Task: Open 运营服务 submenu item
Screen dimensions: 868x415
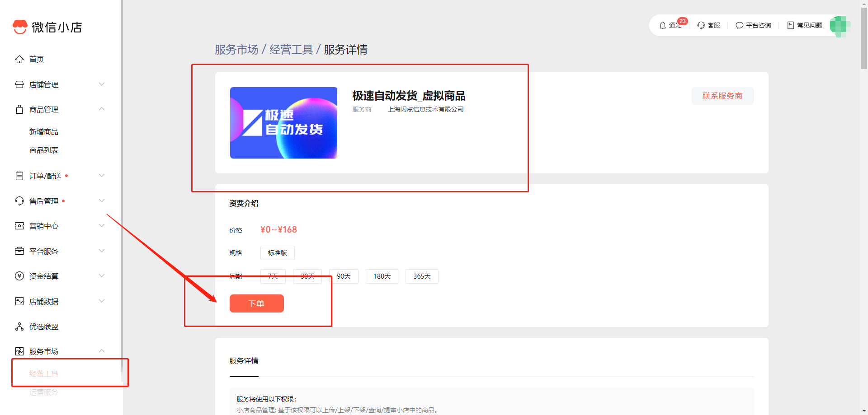Action: tap(44, 392)
